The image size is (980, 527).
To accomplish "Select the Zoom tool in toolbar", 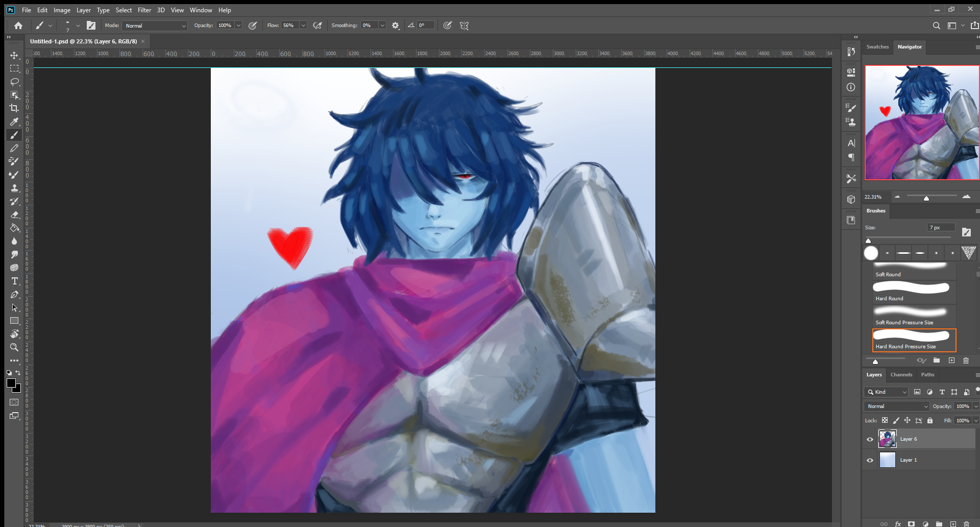I will click(x=14, y=347).
